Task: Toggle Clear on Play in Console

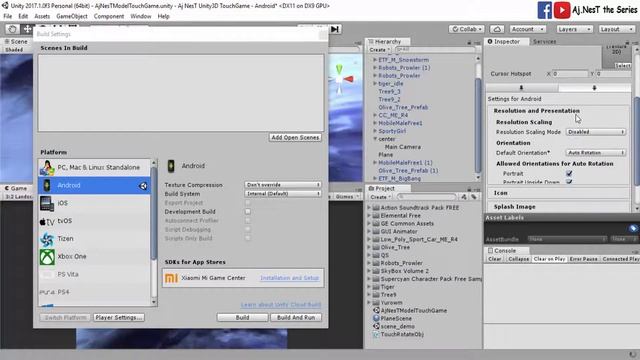Action: click(549, 259)
